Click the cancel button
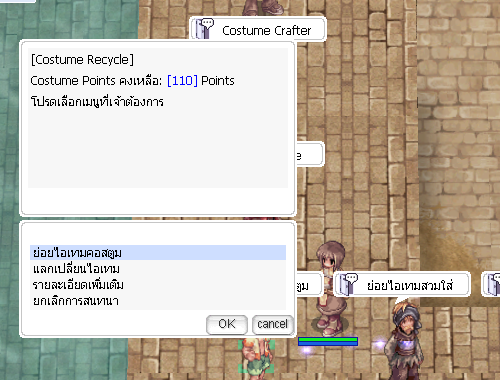500x380 pixels. (273, 324)
